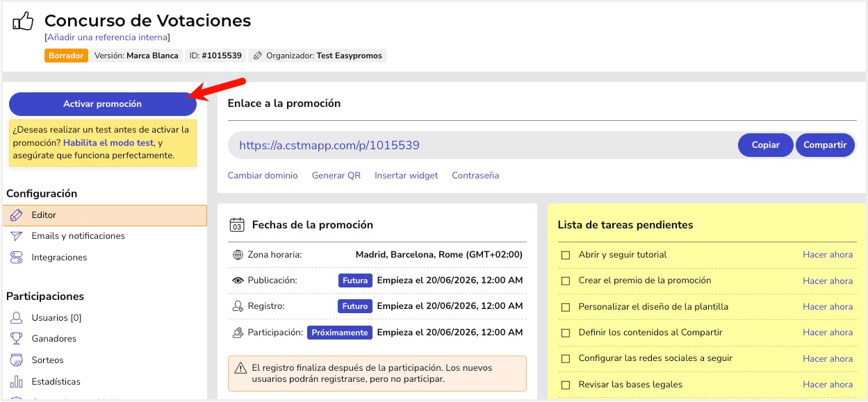
Task: Click the Copiar button
Action: (765, 145)
